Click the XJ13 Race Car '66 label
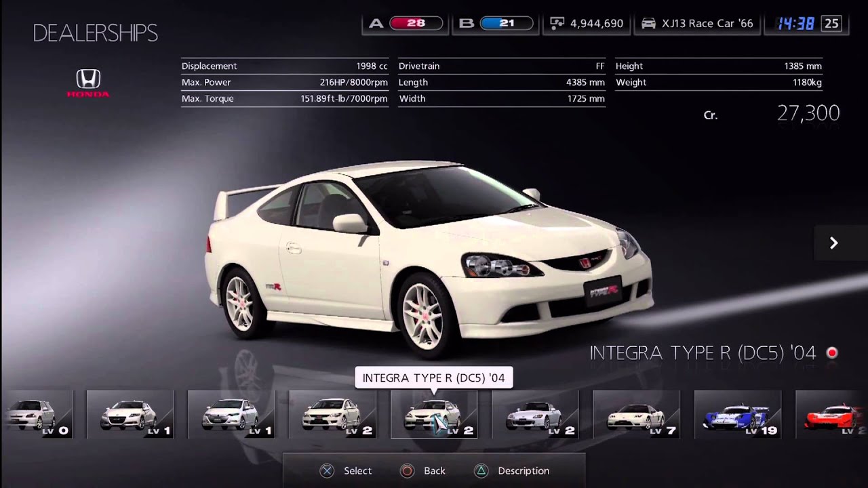 coord(707,23)
